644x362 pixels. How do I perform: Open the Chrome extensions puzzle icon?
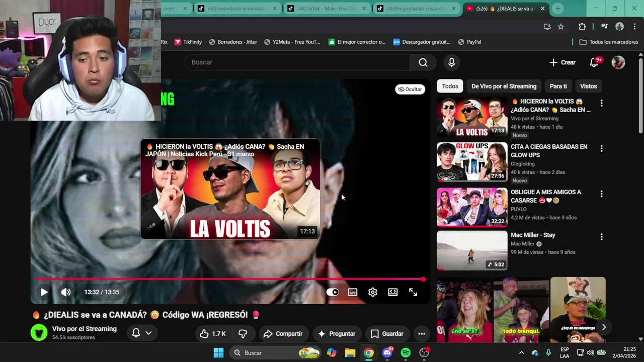coord(582,27)
